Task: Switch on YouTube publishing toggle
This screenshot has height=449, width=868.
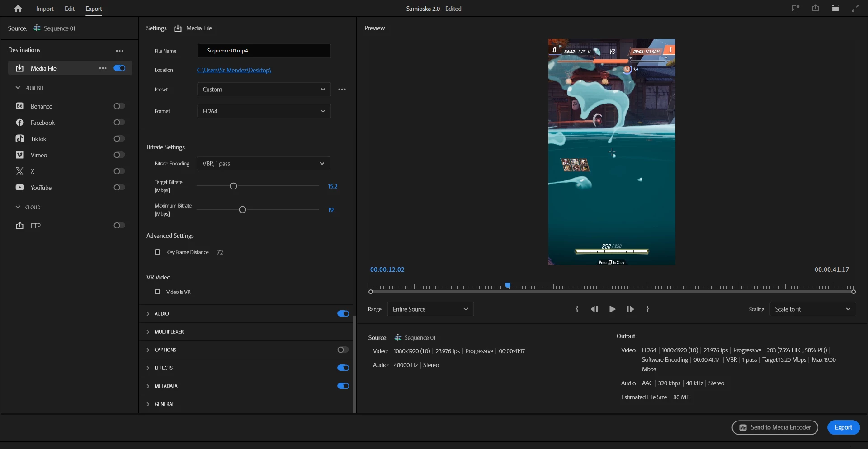Action: point(119,188)
